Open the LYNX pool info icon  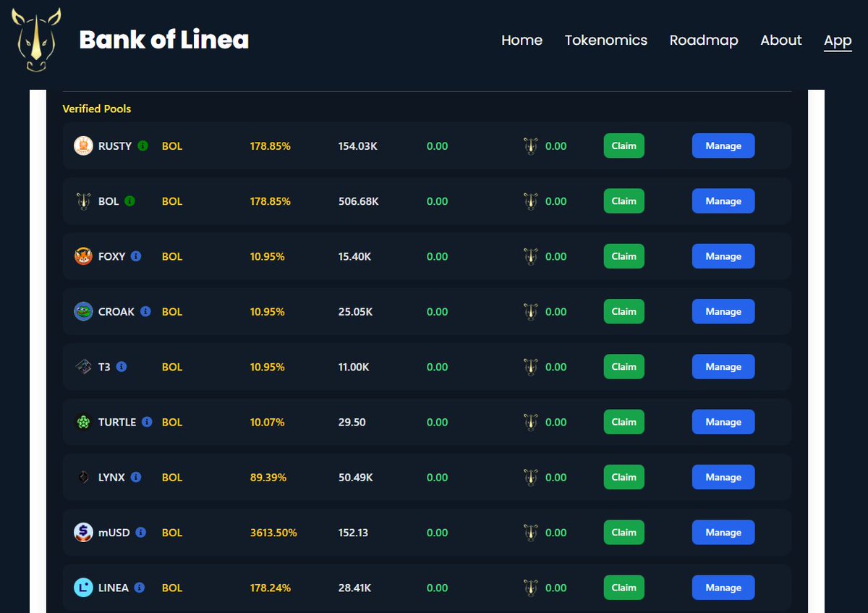[136, 477]
